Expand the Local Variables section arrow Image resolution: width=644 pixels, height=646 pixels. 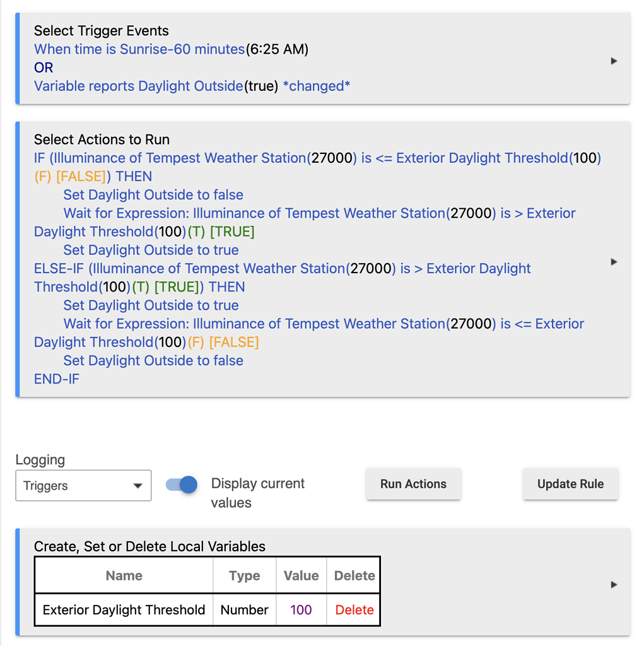pyautogui.click(x=614, y=585)
